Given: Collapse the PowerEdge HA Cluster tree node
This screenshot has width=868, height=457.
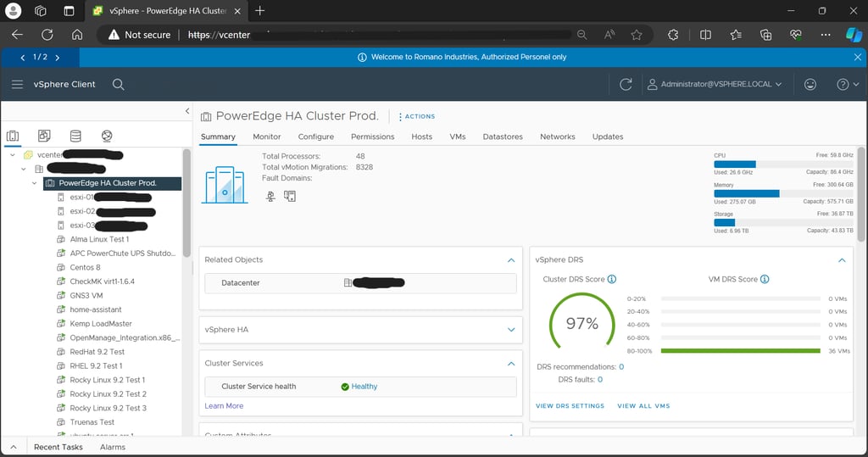Looking at the screenshot, I should (x=35, y=183).
